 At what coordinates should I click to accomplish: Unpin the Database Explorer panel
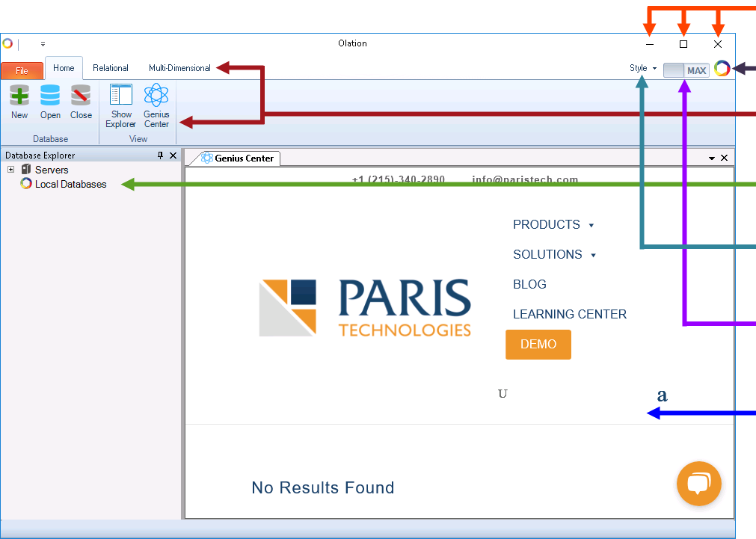coord(161,155)
